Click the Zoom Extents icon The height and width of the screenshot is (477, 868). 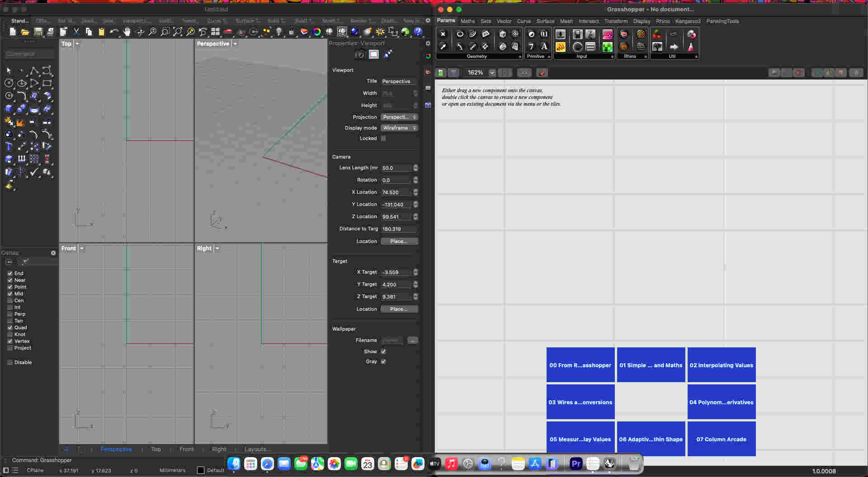(x=178, y=32)
